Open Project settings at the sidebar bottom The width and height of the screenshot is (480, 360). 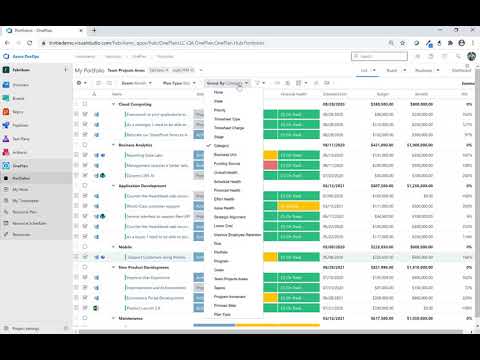[26, 328]
